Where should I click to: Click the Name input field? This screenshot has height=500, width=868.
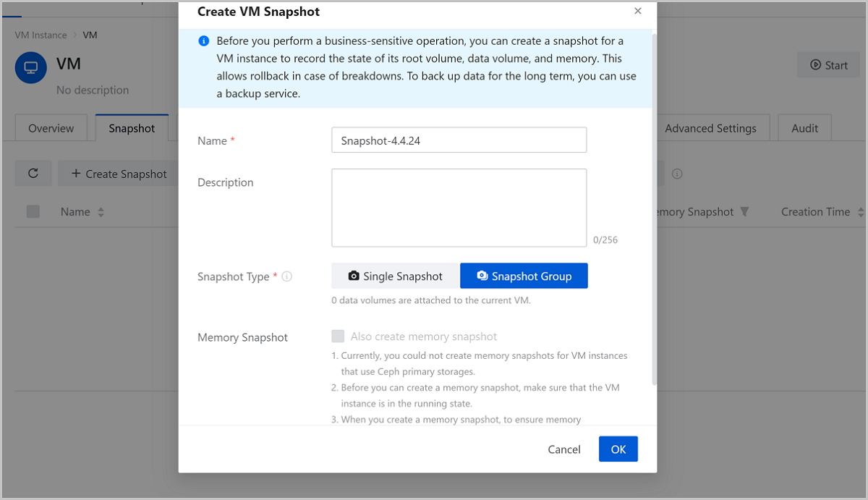pyautogui.click(x=459, y=141)
